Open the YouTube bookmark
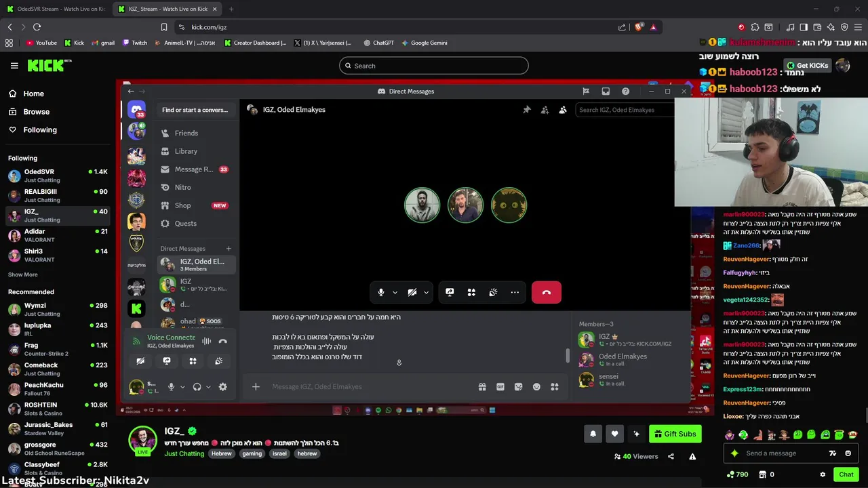 [41, 43]
